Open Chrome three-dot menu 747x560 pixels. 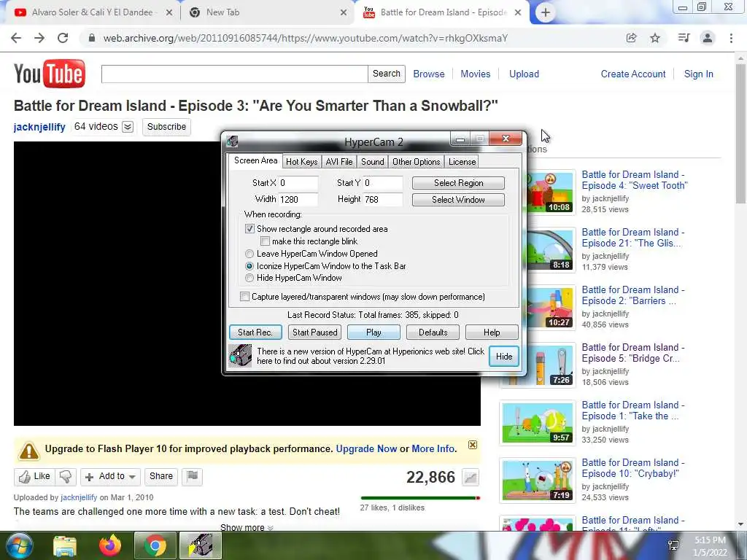coord(731,38)
